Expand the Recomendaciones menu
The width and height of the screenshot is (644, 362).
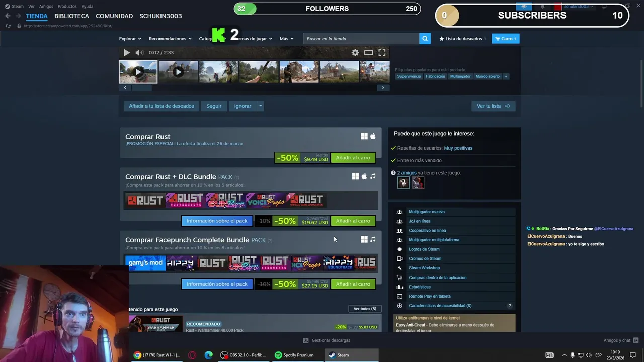pyautogui.click(x=170, y=39)
